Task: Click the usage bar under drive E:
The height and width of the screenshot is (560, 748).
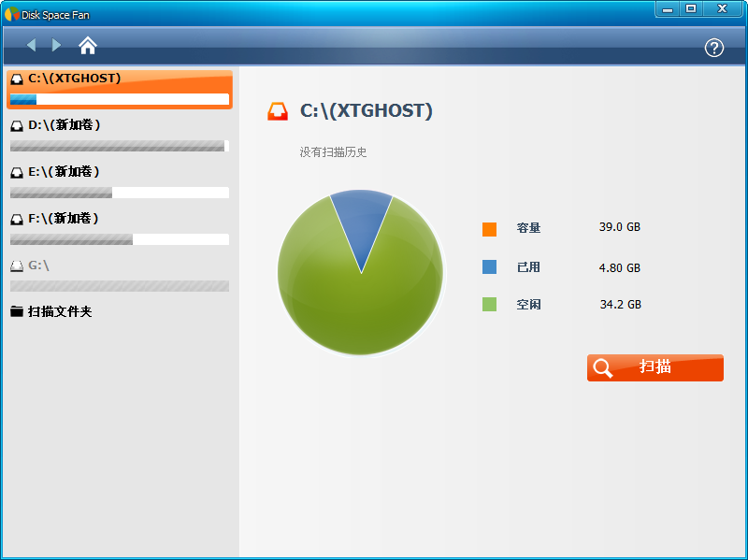Action: pos(119,193)
